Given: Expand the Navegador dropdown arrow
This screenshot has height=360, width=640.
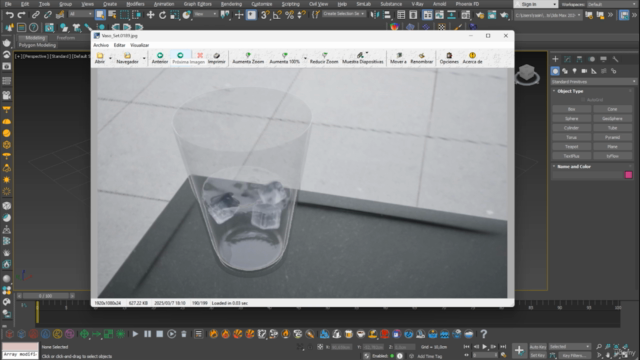Looking at the screenshot, I should tap(144, 58).
